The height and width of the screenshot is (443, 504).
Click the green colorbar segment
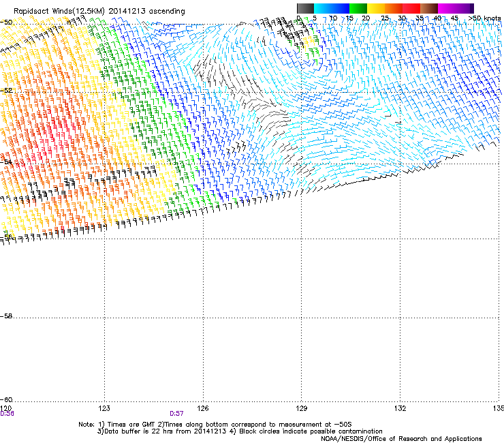(358, 8)
